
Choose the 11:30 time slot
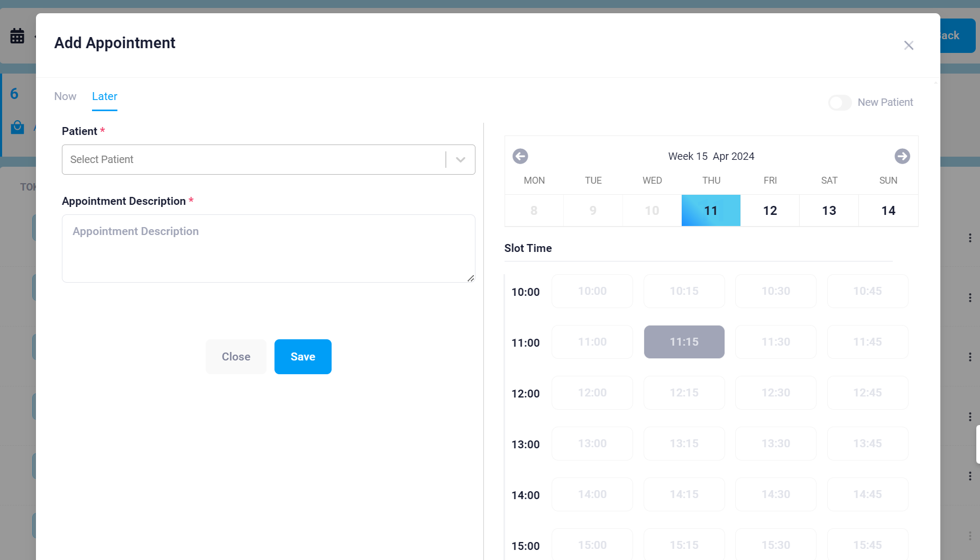pyautogui.click(x=776, y=342)
